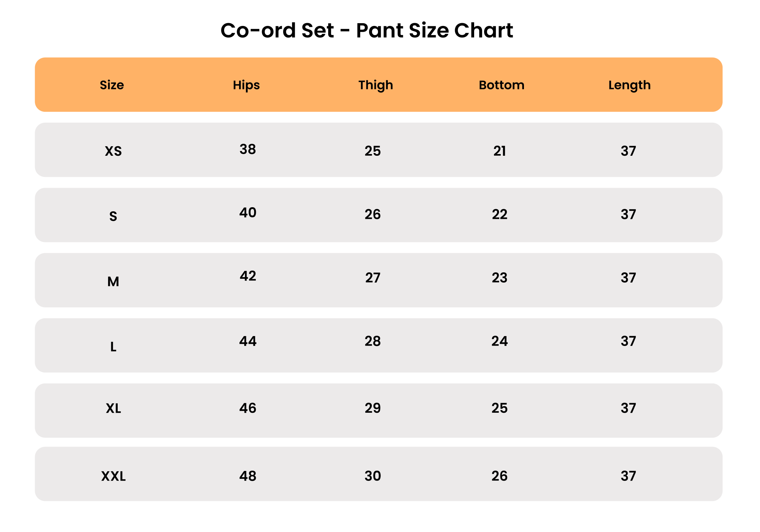Click the M size label
Viewport: 760px width, 532px height.
pos(113,282)
